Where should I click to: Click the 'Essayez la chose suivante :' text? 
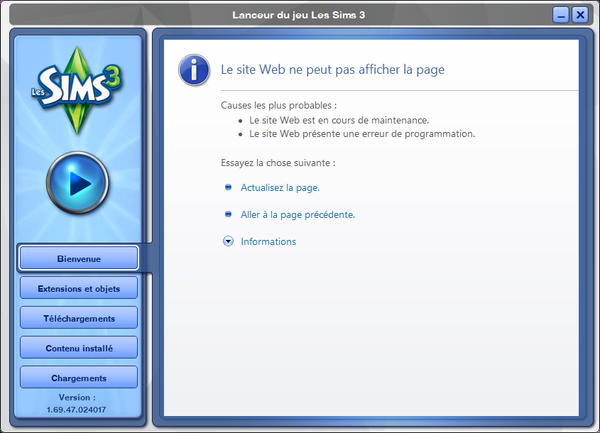[278, 163]
